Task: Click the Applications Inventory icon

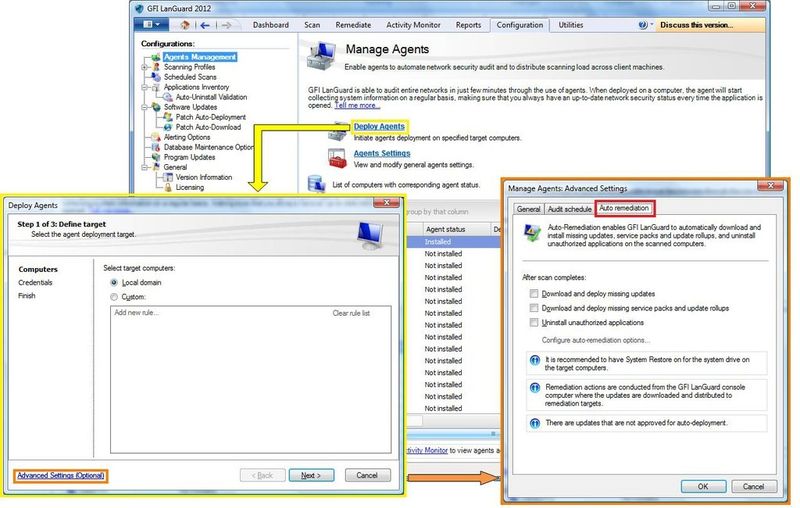Action: point(156,87)
